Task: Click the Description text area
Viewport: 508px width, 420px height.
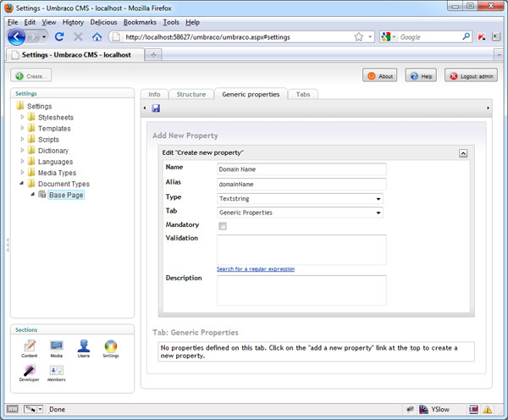Action: pyautogui.click(x=301, y=290)
